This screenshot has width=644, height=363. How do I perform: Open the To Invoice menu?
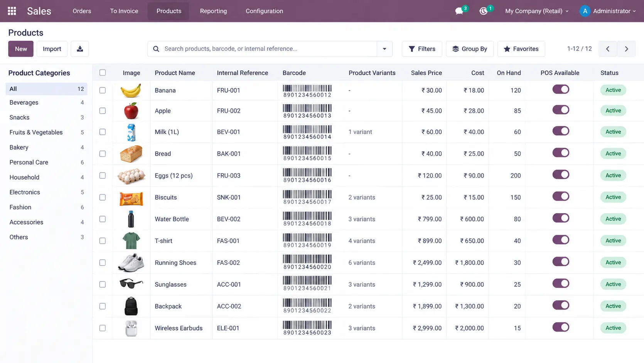tap(124, 11)
